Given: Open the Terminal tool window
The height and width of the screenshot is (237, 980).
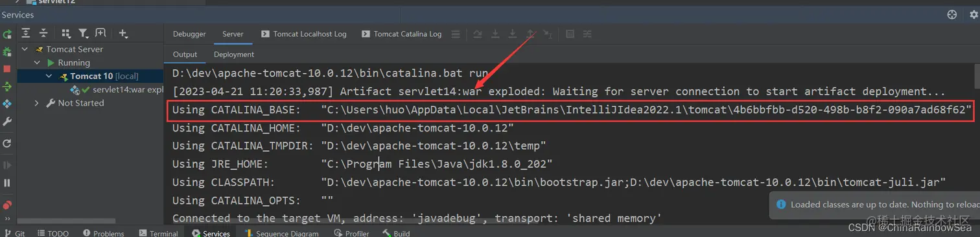Looking at the screenshot, I should point(157,233).
